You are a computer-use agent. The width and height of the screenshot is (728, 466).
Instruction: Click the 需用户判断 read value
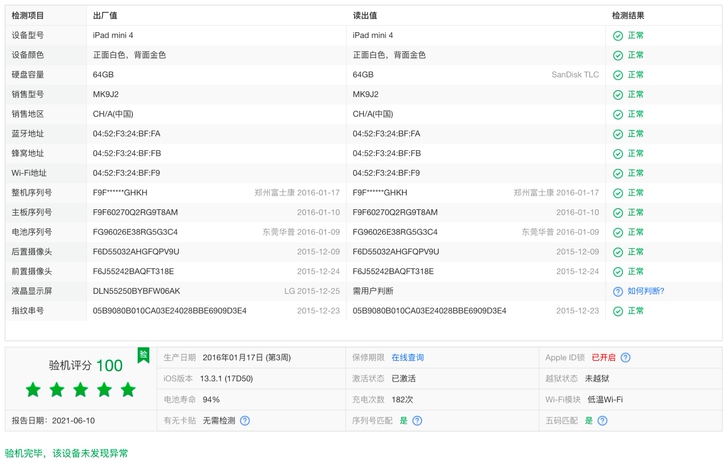373,291
